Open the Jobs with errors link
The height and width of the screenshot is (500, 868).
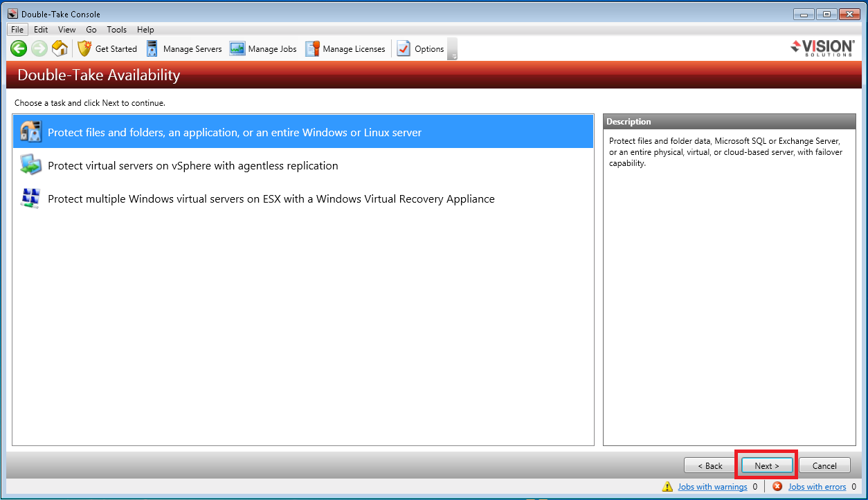coord(817,487)
